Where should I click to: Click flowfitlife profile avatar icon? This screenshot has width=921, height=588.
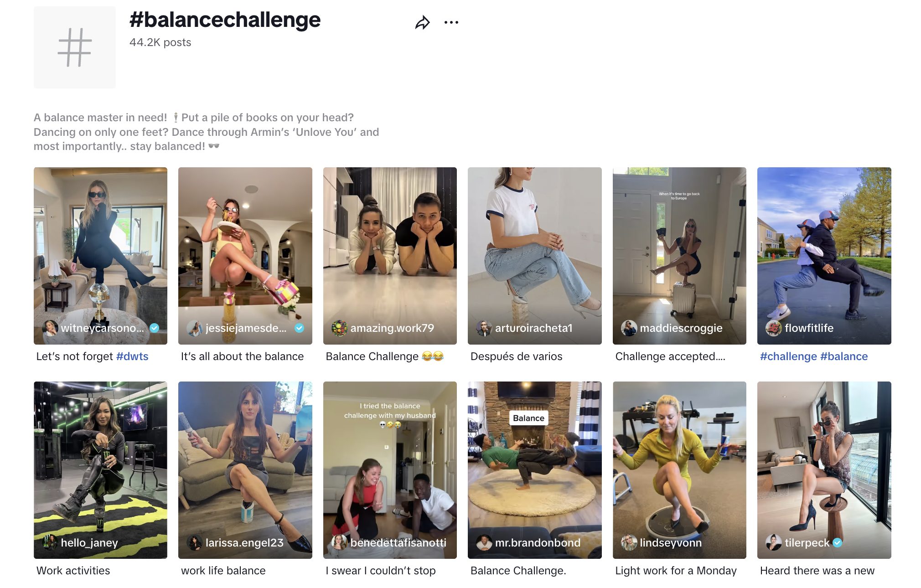(773, 328)
